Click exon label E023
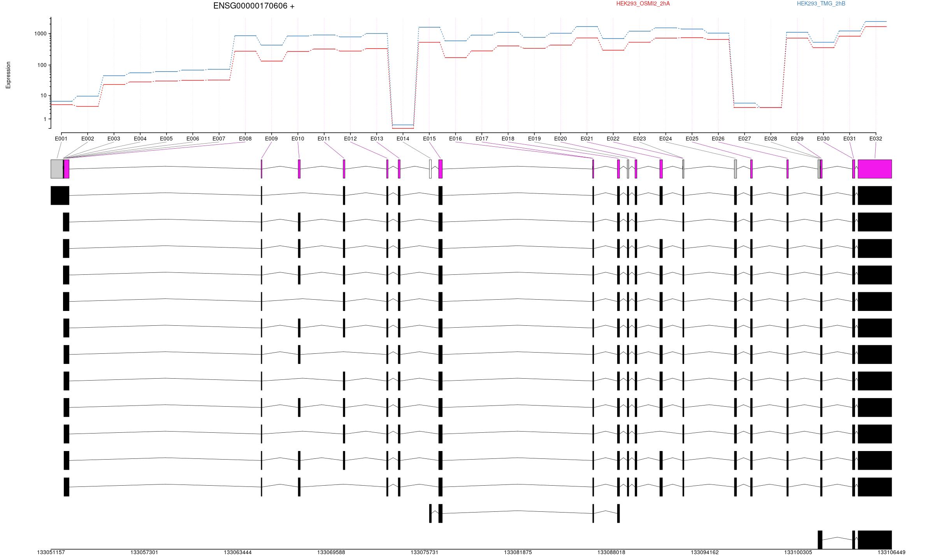Screen dimensions: 934x560 (639, 139)
